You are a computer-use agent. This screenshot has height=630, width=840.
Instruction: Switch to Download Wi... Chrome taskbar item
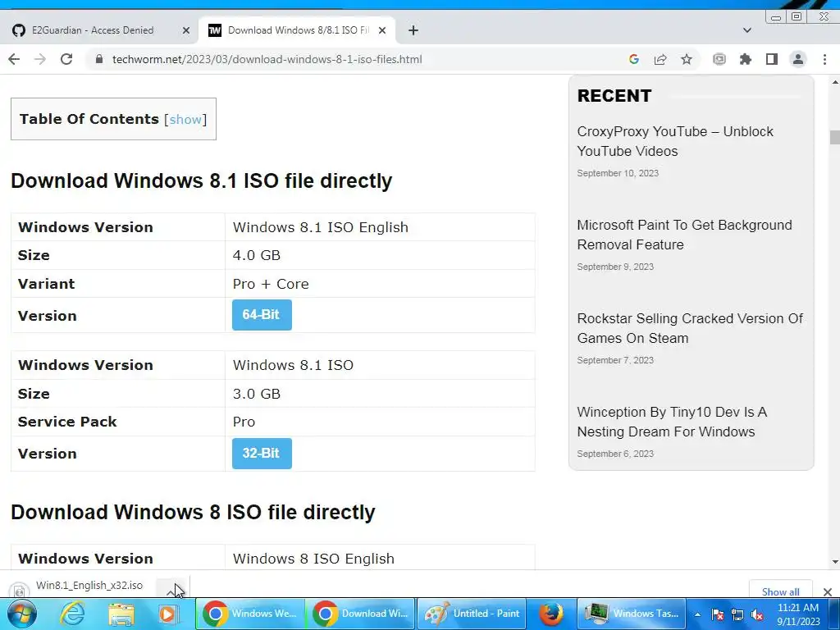point(360,614)
